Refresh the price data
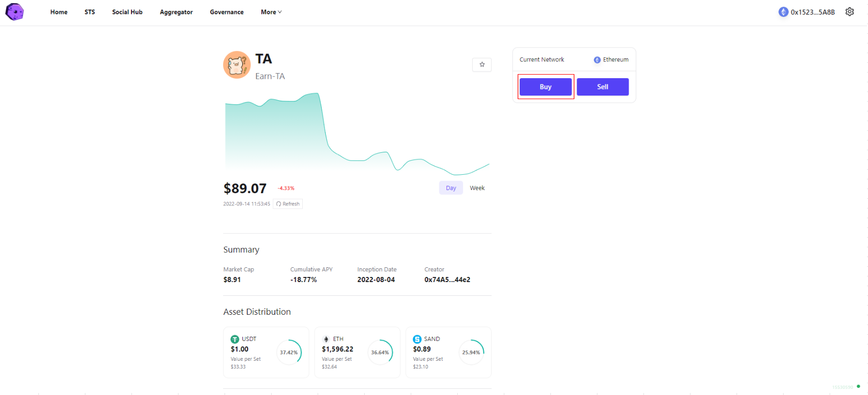This screenshot has height=395, width=868. coord(288,204)
